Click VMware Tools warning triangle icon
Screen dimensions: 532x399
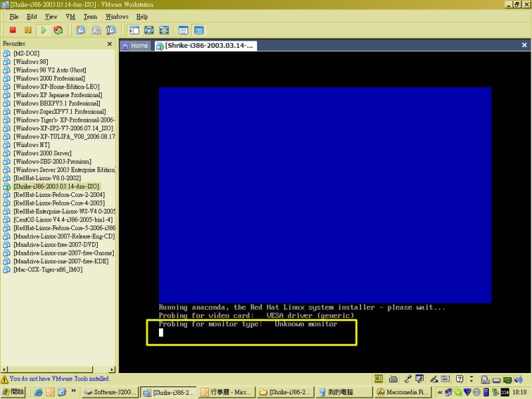click(5, 379)
